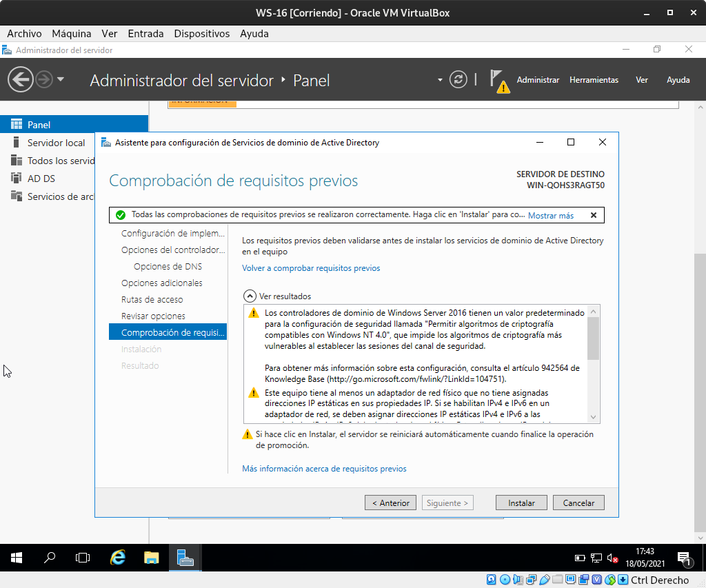Click the Instalar button
The image size is (706, 588).
(521, 503)
